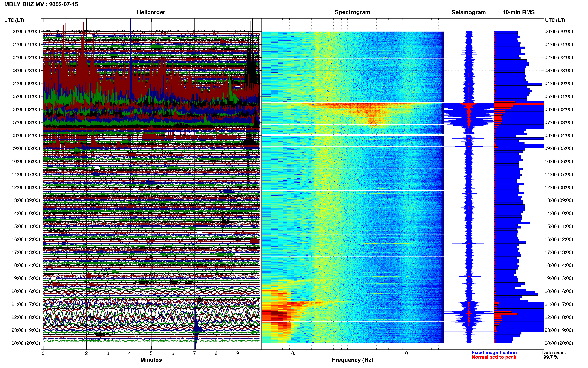Viewport: 588px width, 368px height.
Task: Select the 'Normalised to peak' legend text
Action: point(494,357)
